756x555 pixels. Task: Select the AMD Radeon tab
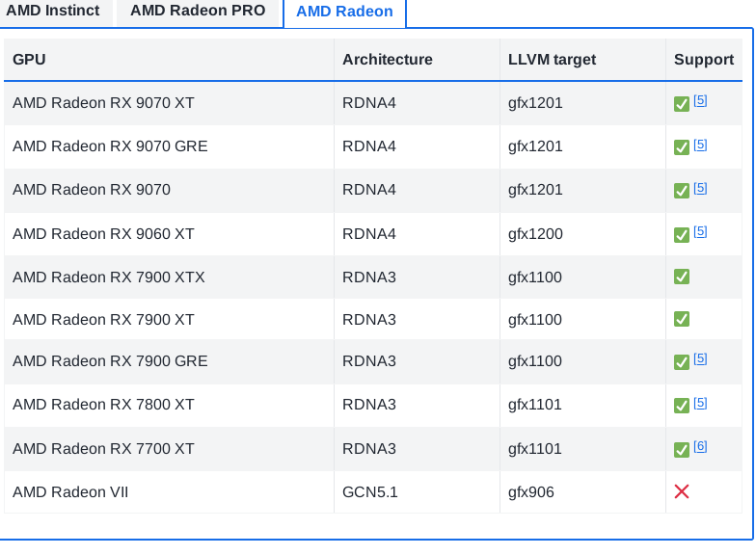345,12
